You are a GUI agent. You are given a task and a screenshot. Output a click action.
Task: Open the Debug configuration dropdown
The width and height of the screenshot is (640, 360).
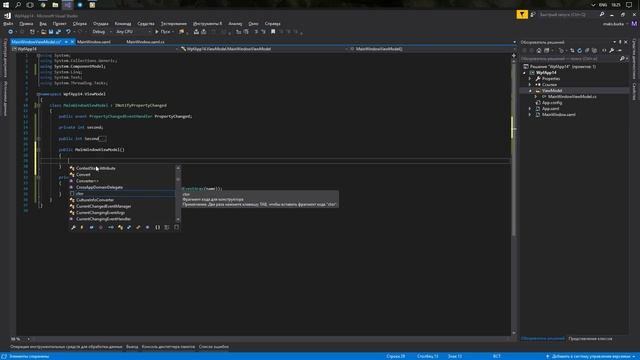tap(101, 32)
